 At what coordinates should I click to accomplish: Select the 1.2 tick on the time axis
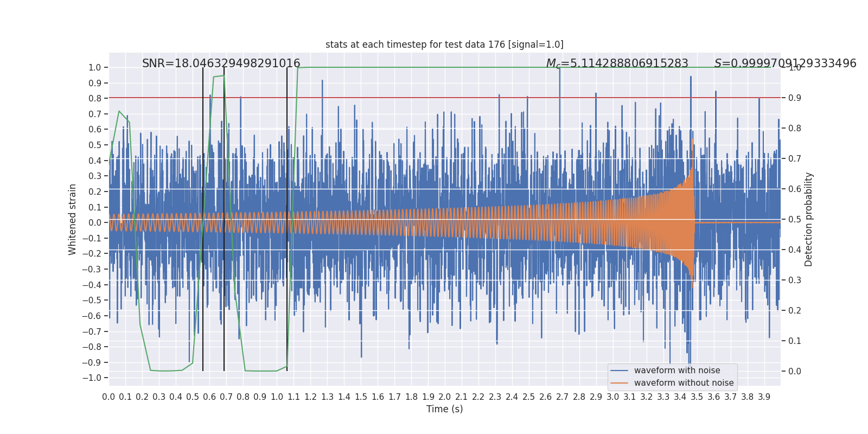click(x=310, y=397)
